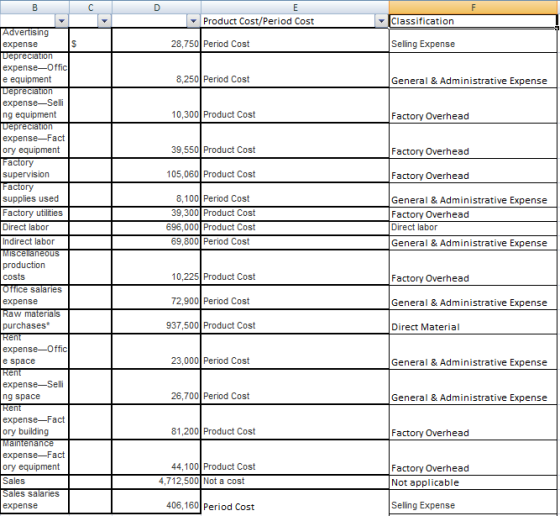
Task: Open the column C filter dropdown
Action: [x=104, y=21]
